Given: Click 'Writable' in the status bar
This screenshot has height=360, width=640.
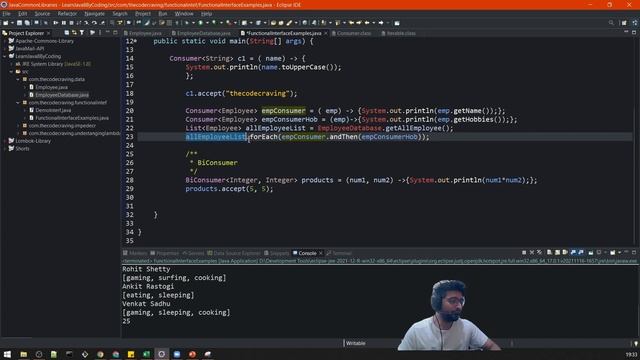Looking at the screenshot, I should tap(356, 343).
